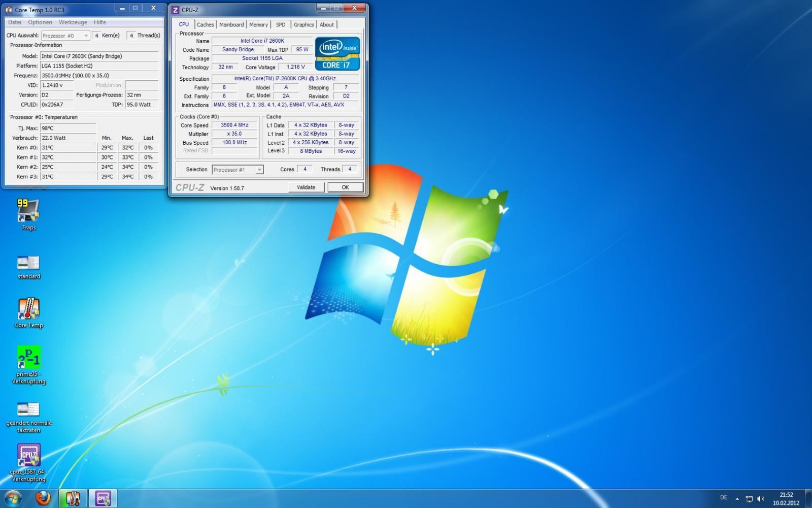Click the Platform field LGA 1155 (Socket H2)

99,66
